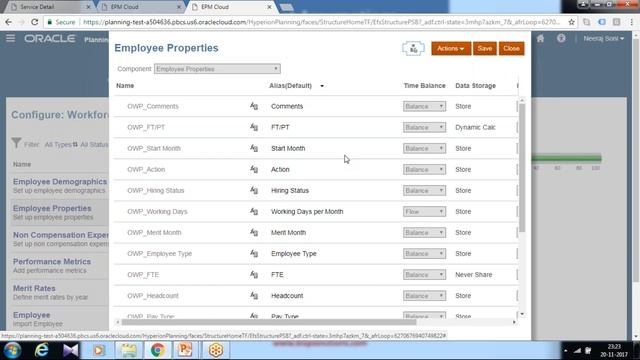Close the Employee Properties dialog
Image resolution: width=640 pixels, height=360 pixels.
[x=511, y=49]
